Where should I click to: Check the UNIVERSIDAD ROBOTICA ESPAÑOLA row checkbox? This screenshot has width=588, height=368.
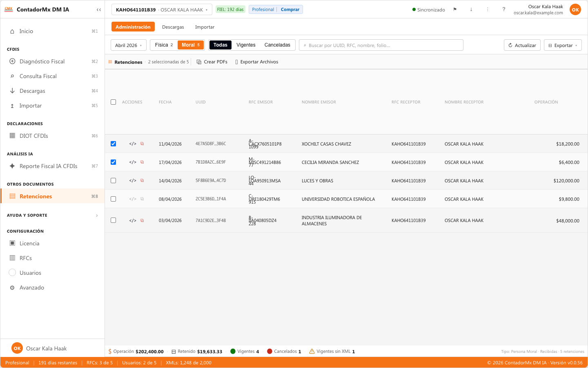click(114, 199)
